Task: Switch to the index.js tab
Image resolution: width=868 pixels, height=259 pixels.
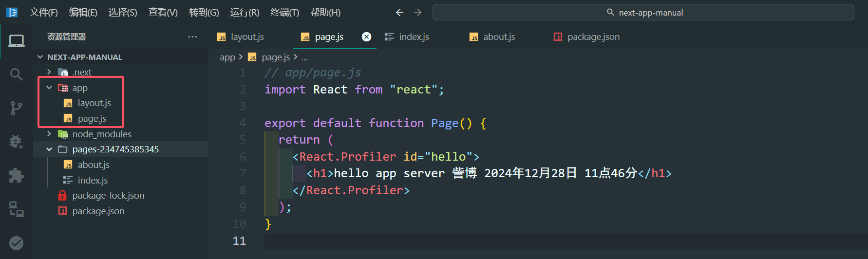Action: click(x=414, y=37)
